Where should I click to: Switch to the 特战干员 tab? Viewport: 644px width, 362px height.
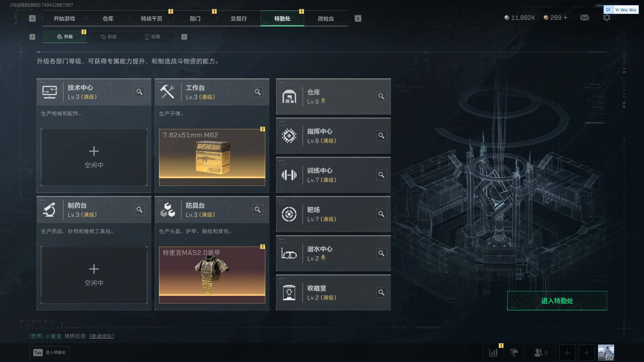(x=151, y=18)
